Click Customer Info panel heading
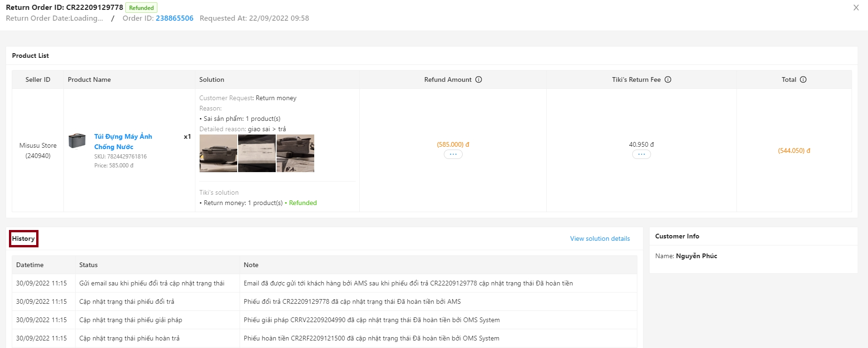Screen dimensions: 868x348 [677, 236]
